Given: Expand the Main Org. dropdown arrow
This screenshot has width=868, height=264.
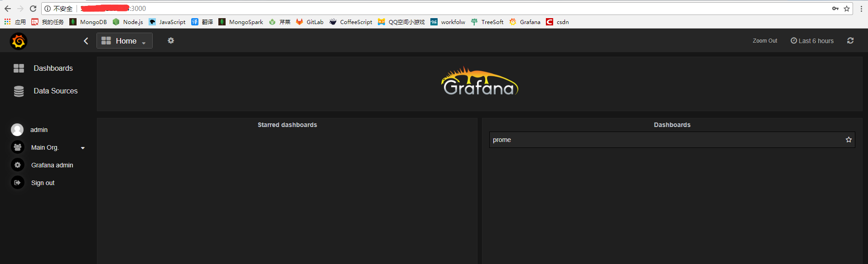Looking at the screenshot, I should (x=83, y=148).
